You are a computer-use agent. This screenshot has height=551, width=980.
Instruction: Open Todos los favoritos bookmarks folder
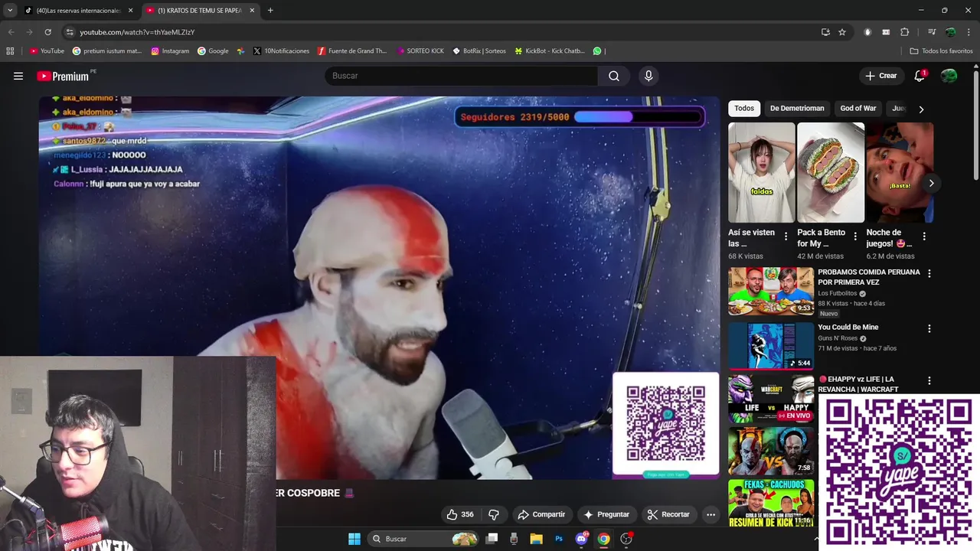tap(941, 51)
